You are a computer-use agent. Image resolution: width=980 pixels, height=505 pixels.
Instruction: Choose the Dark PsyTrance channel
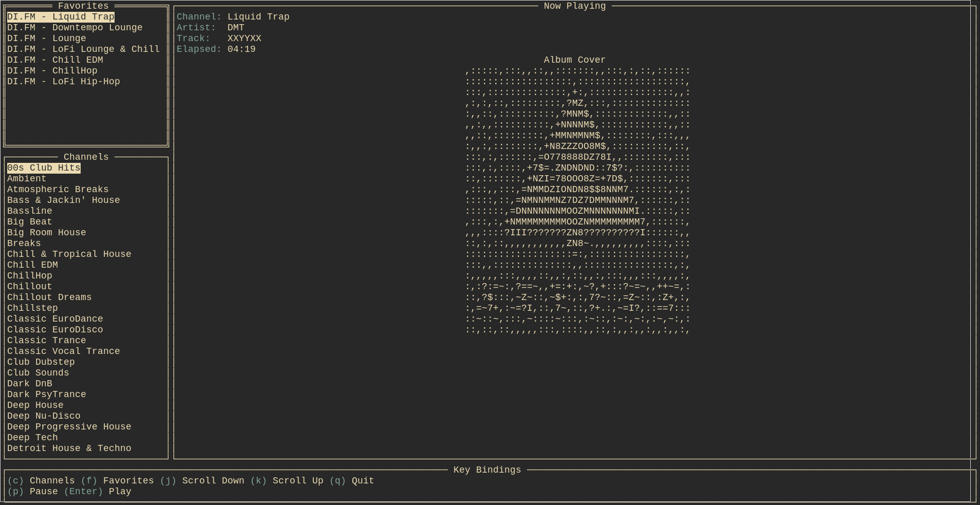point(47,394)
